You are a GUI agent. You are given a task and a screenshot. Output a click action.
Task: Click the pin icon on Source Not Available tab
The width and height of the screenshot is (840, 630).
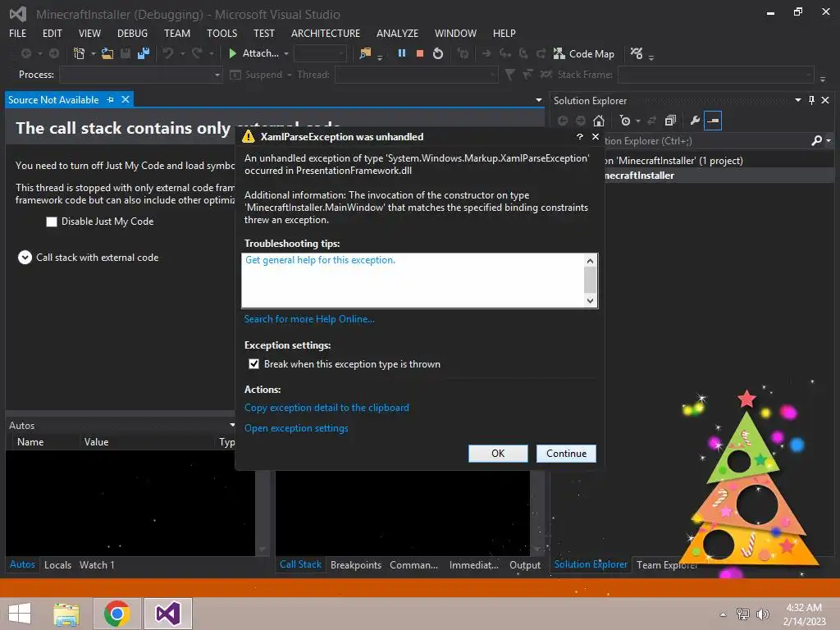[x=111, y=99]
